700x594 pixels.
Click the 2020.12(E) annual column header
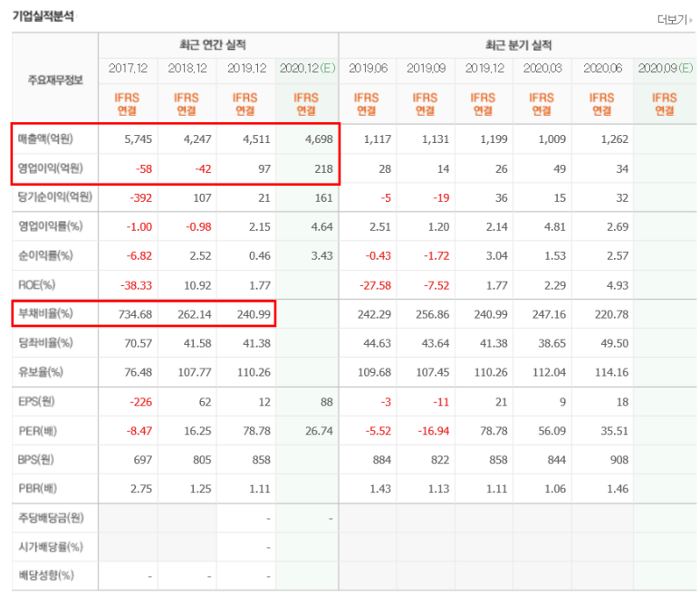pyautogui.click(x=307, y=68)
